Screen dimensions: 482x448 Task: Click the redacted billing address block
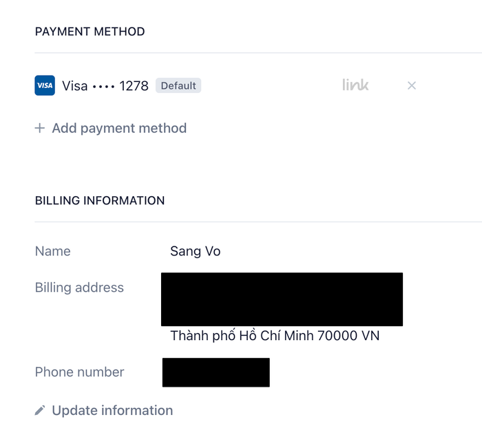coord(282,299)
